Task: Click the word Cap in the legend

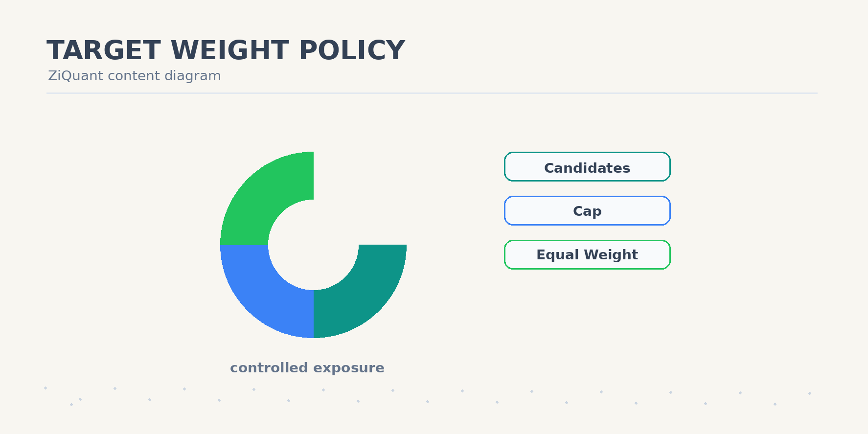Action: click(587, 211)
